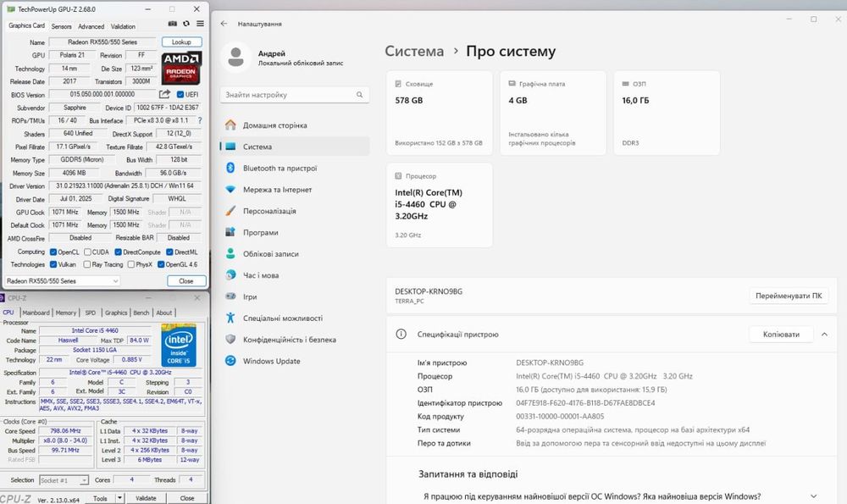
Task: Open Ігри section
Action: 295,296
